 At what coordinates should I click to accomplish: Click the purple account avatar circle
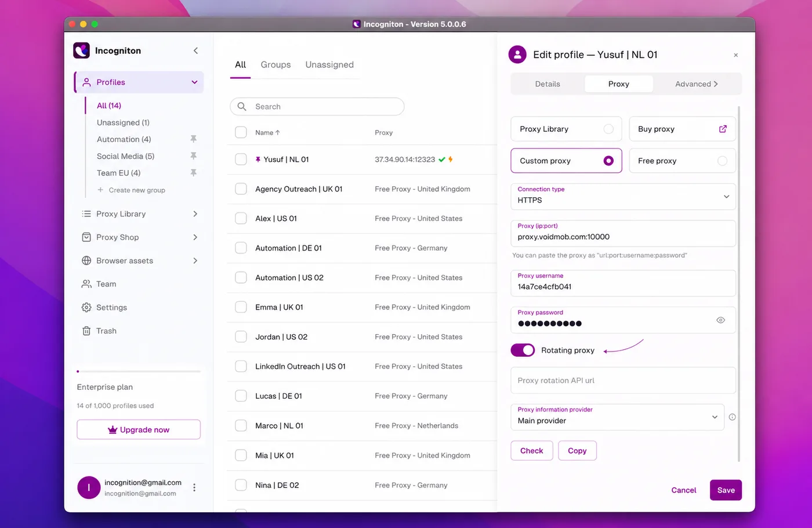coord(89,488)
